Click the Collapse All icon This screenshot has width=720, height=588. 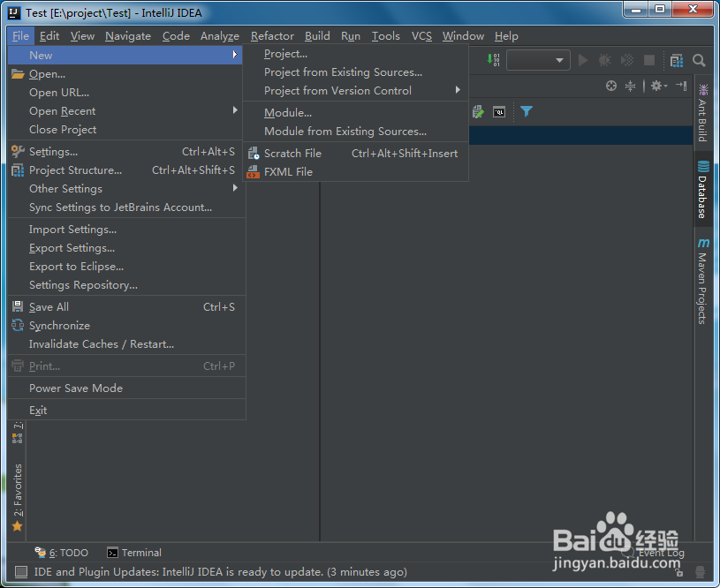click(x=631, y=86)
